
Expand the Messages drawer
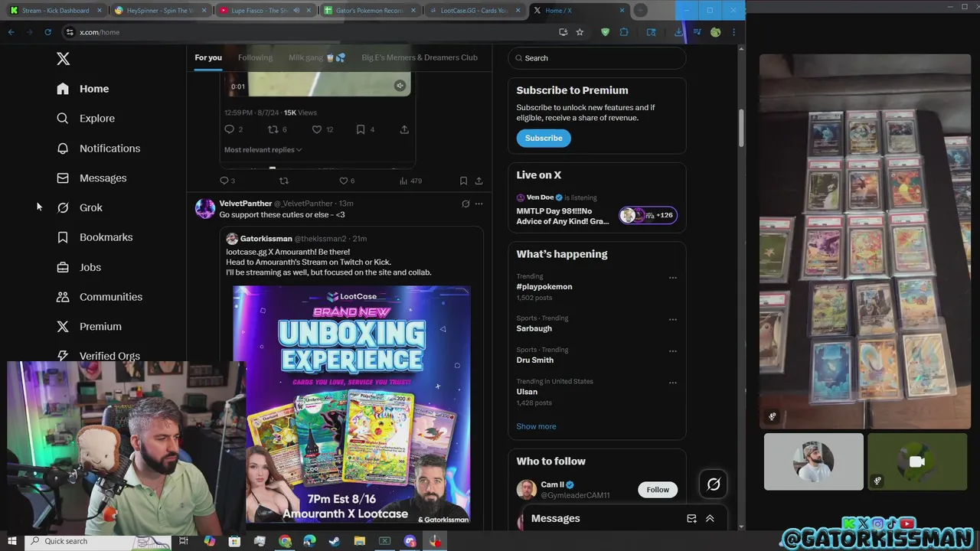710,519
